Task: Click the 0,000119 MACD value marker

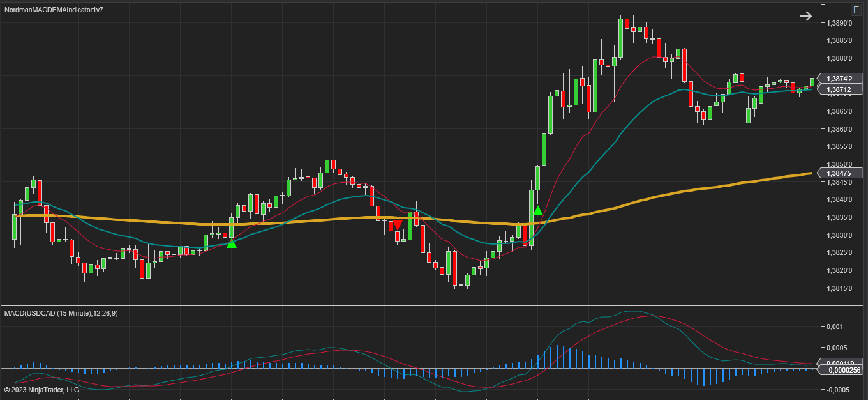Action: coord(840,363)
